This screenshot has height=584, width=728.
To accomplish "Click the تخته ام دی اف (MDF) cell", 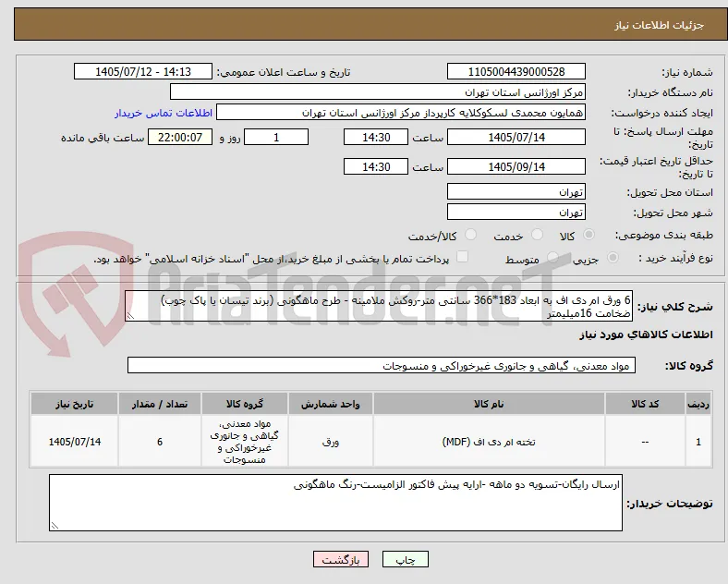I will pyautogui.click(x=489, y=442).
